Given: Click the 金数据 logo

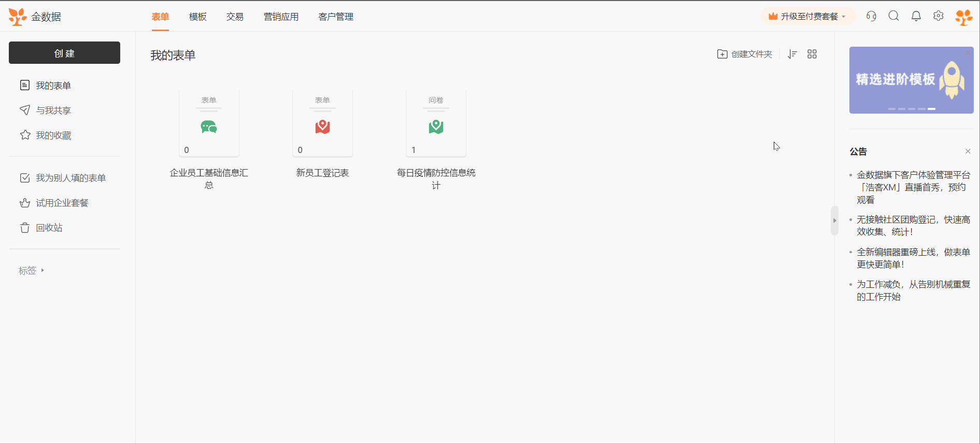Looking at the screenshot, I should pos(35,17).
